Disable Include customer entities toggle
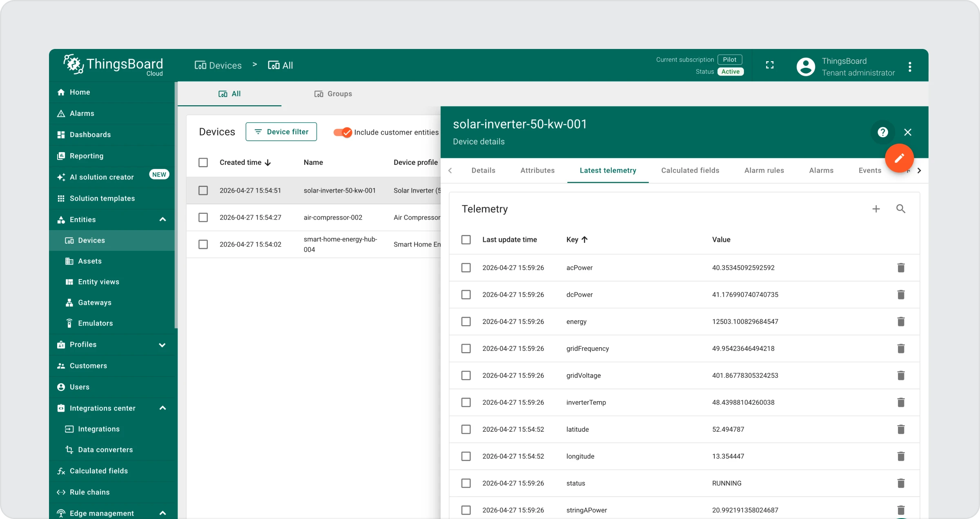The height and width of the screenshot is (519, 980). coord(343,132)
